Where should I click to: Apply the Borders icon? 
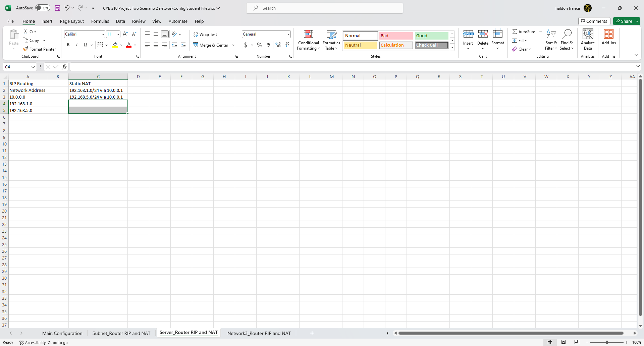(100, 45)
